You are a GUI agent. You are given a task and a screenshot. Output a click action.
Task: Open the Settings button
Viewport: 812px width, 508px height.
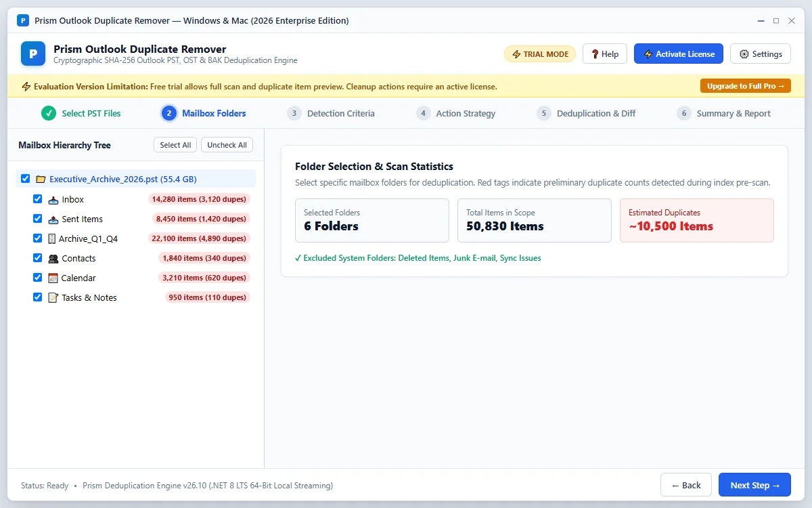(x=761, y=54)
